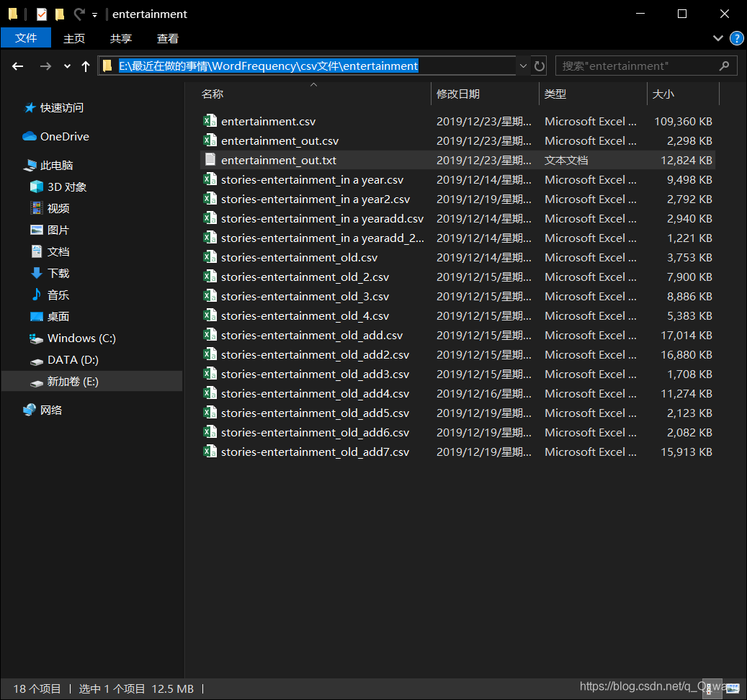Click the large icons view button in status bar

click(x=733, y=688)
